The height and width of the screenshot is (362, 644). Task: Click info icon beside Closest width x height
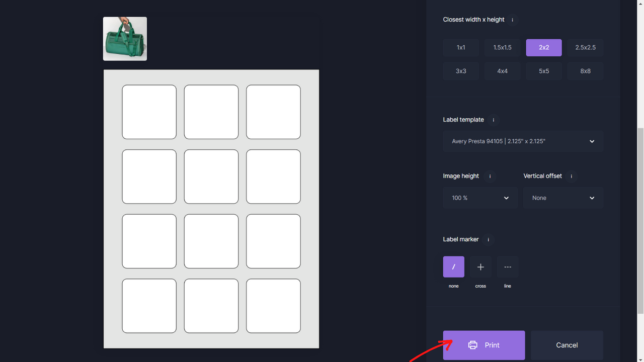(x=513, y=20)
